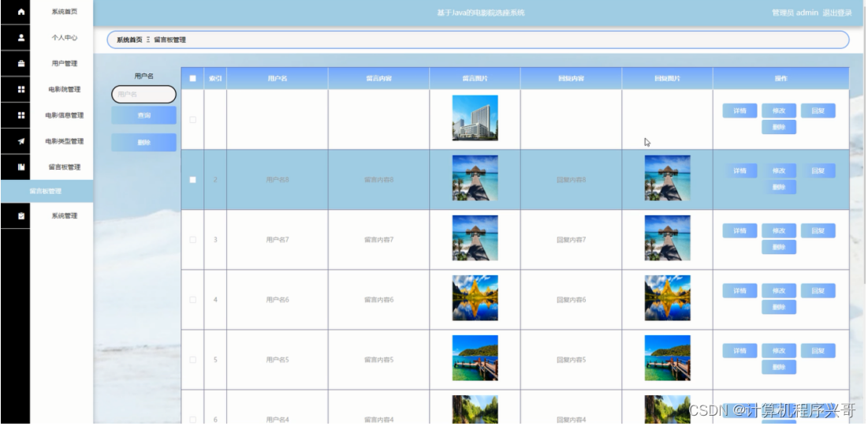Tick the checkbox for row 用户名6
The image size is (868, 426).
coord(192,300)
